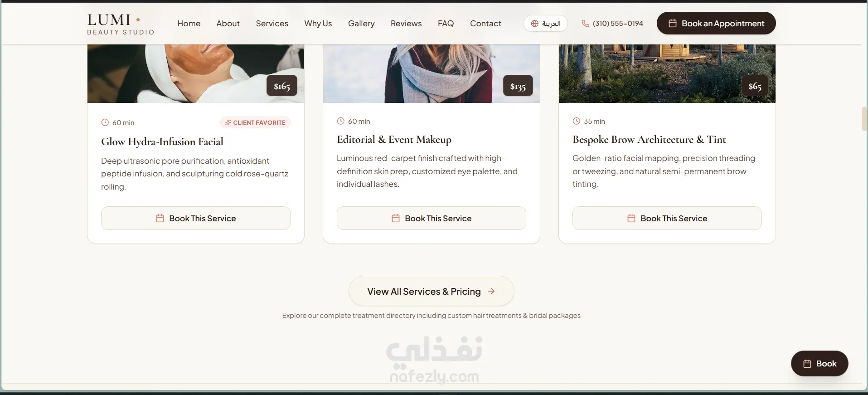Click the facial mask photo thumbnail
868x395 pixels.
(196, 73)
